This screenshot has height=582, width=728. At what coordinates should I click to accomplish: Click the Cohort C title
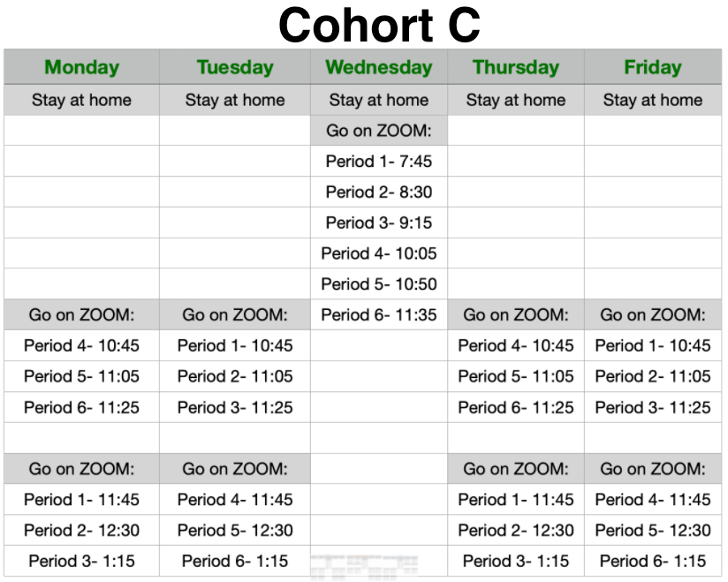(x=379, y=25)
